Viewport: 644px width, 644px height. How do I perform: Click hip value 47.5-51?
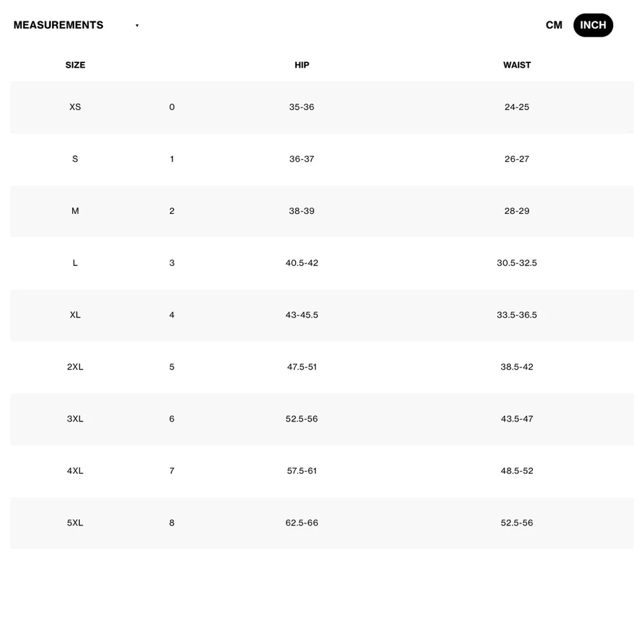[302, 367]
